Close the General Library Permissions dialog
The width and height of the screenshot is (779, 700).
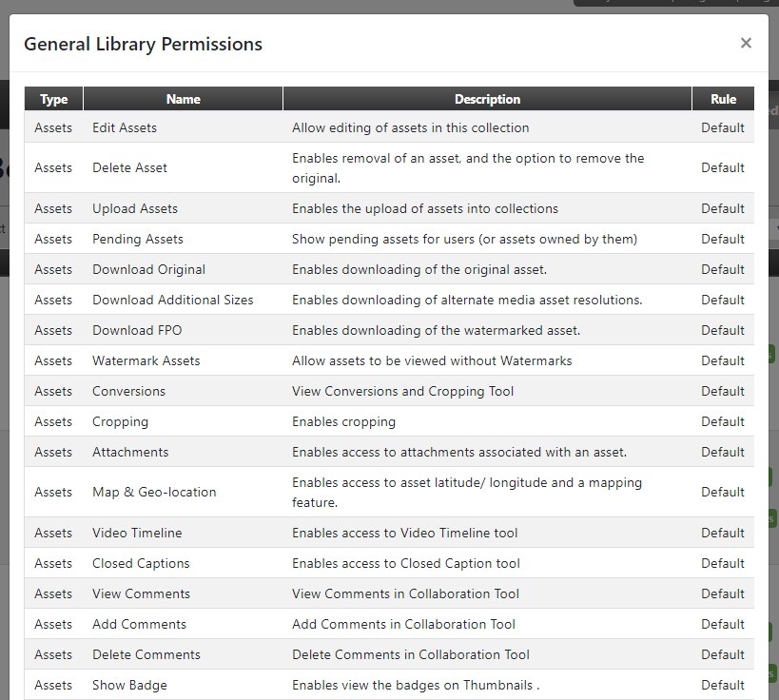point(745,43)
